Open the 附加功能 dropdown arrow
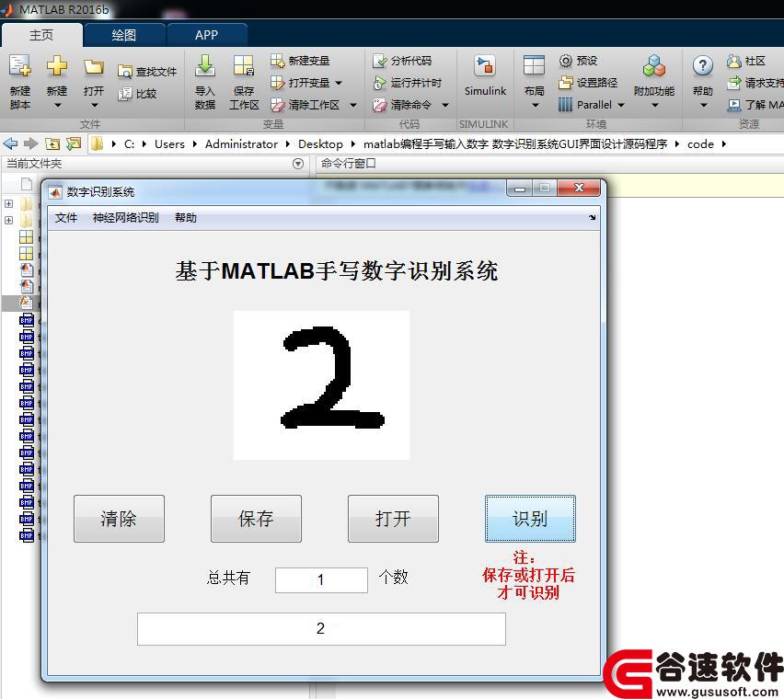The width and height of the screenshot is (784, 699). click(654, 105)
